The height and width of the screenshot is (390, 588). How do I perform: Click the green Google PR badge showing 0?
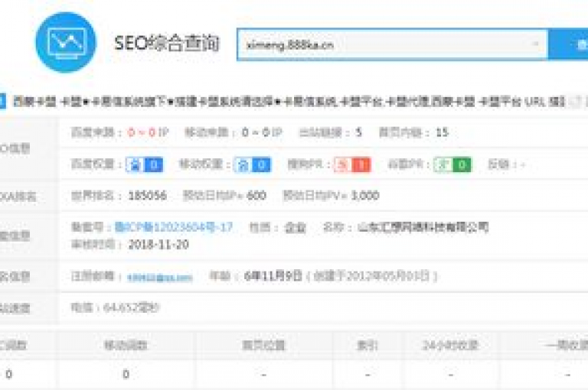(x=452, y=164)
